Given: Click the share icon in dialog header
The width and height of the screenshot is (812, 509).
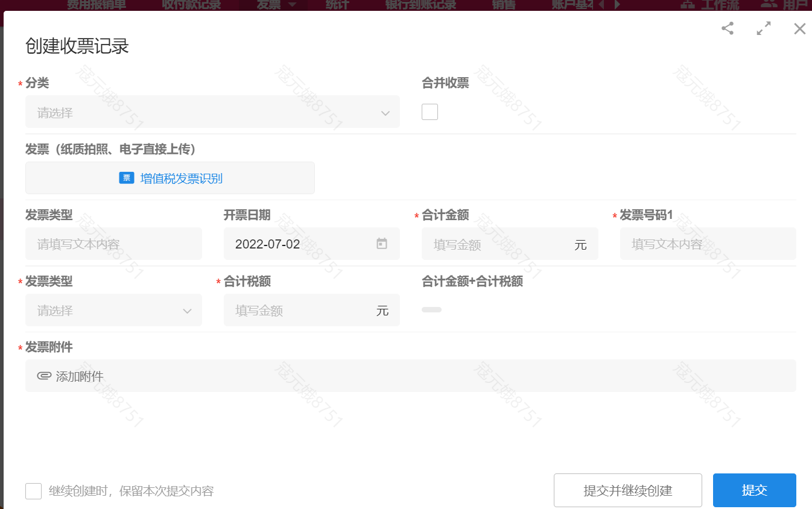Looking at the screenshot, I should tap(728, 28).
